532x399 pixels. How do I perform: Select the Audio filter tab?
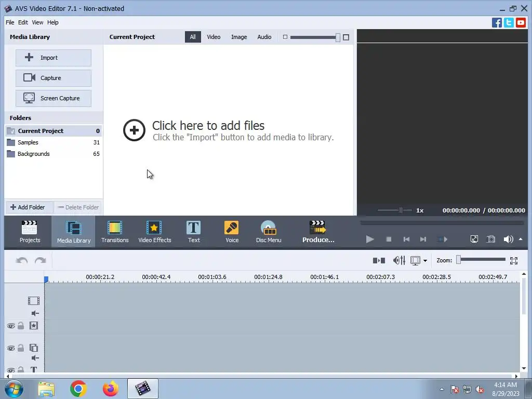coord(264,37)
